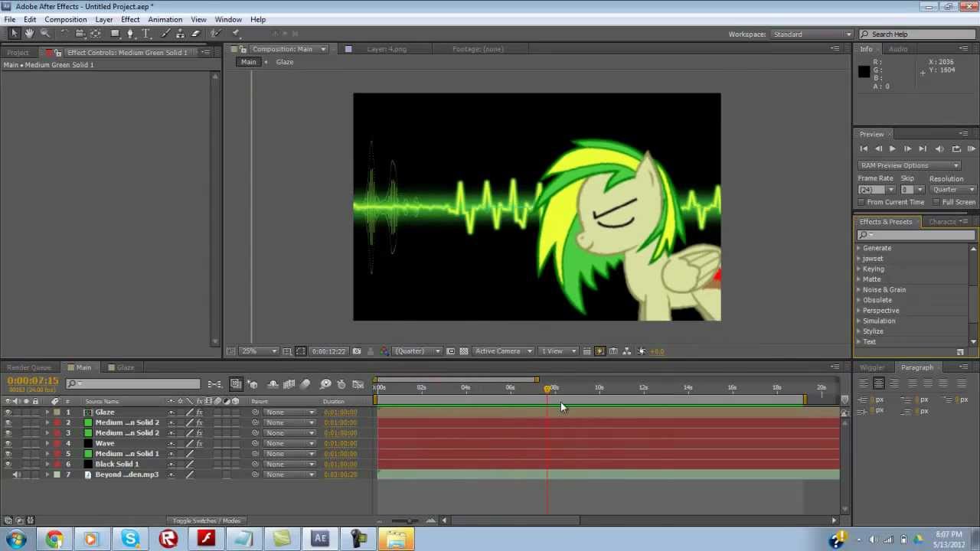Click Toggle Switches / Modes button
The width and height of the screenshot is (980, 551).
click(x=206, y=521)
